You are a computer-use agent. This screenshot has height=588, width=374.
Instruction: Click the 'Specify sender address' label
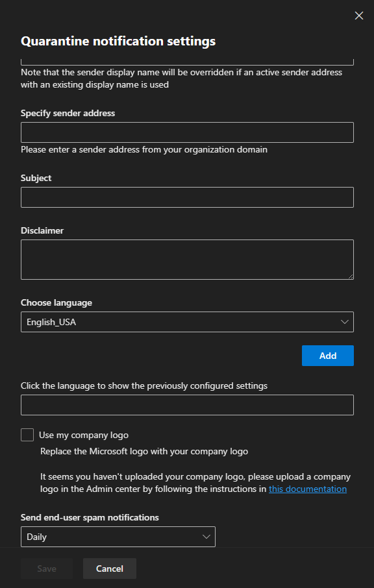[x=68, y=113]
